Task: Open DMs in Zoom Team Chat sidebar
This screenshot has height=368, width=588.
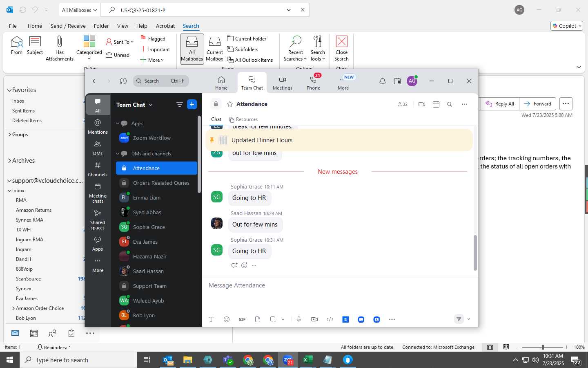Action: (98, 148)
